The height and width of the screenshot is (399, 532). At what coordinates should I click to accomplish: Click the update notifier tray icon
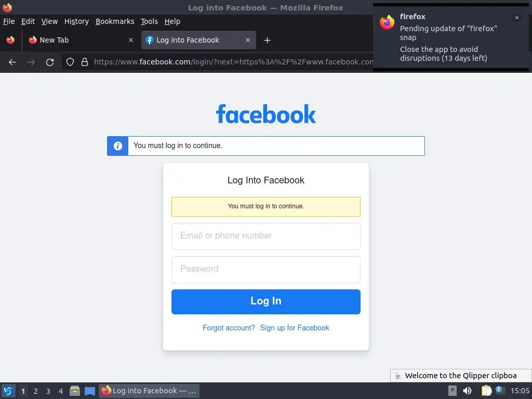click(500, 390)
